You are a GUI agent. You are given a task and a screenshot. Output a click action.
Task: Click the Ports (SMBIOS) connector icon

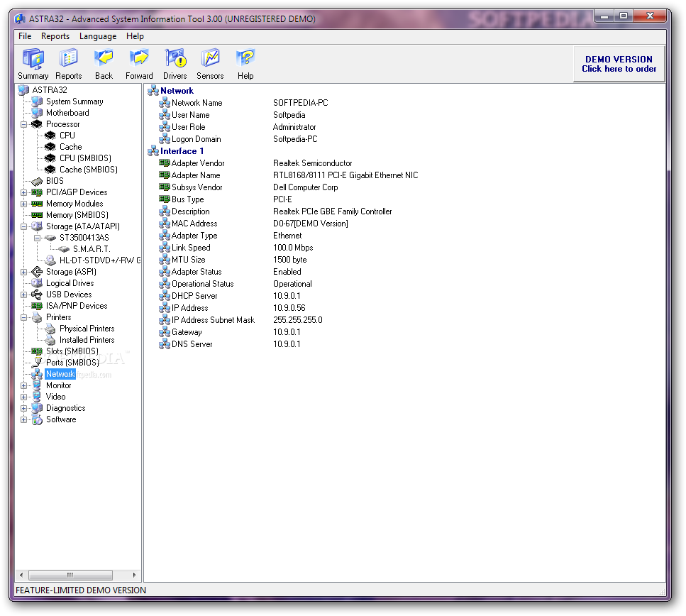[37, 363]
